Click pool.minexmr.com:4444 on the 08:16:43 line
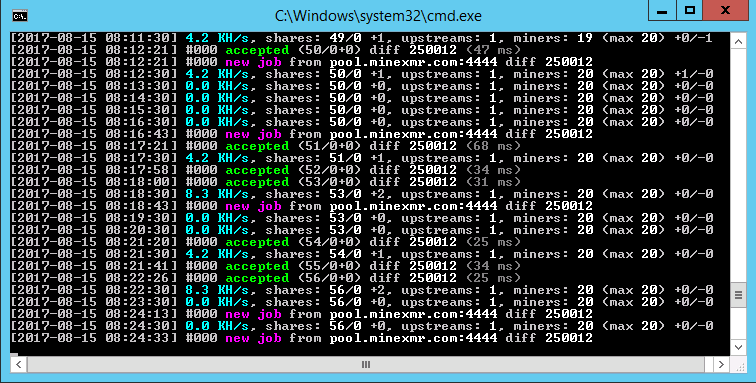 coord(413,134)
